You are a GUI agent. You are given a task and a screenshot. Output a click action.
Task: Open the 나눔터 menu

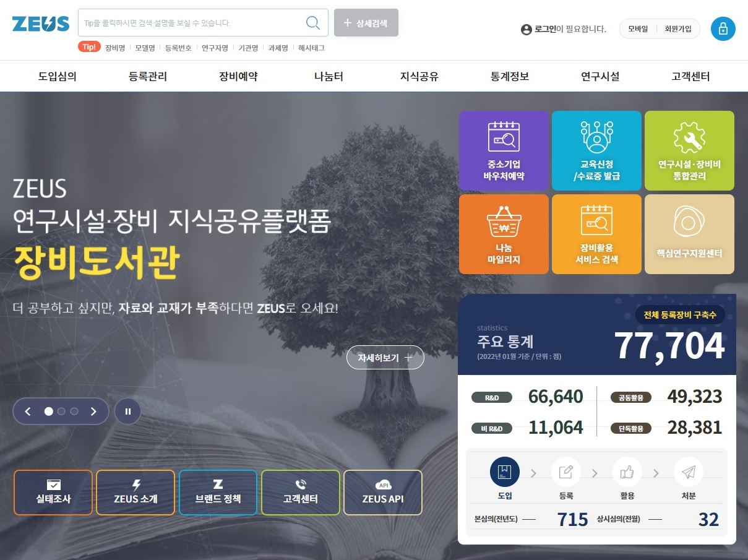pos(329,77)
